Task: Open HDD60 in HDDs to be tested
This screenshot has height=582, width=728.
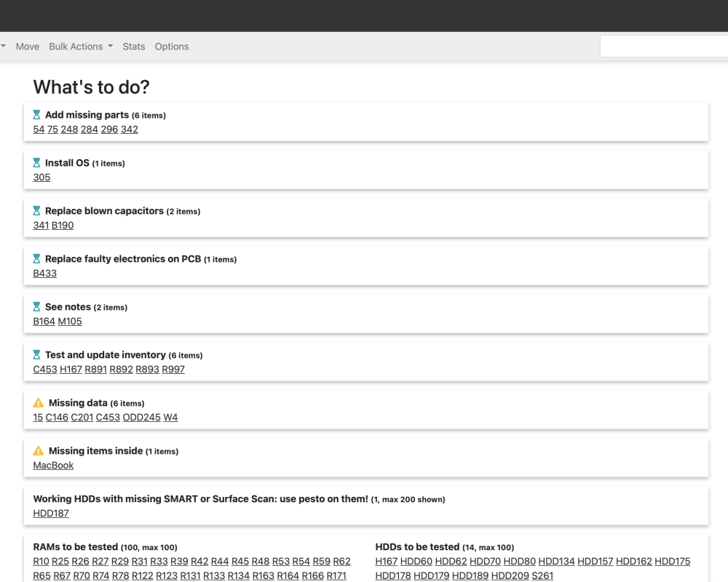Action: (x=416, y=562)
